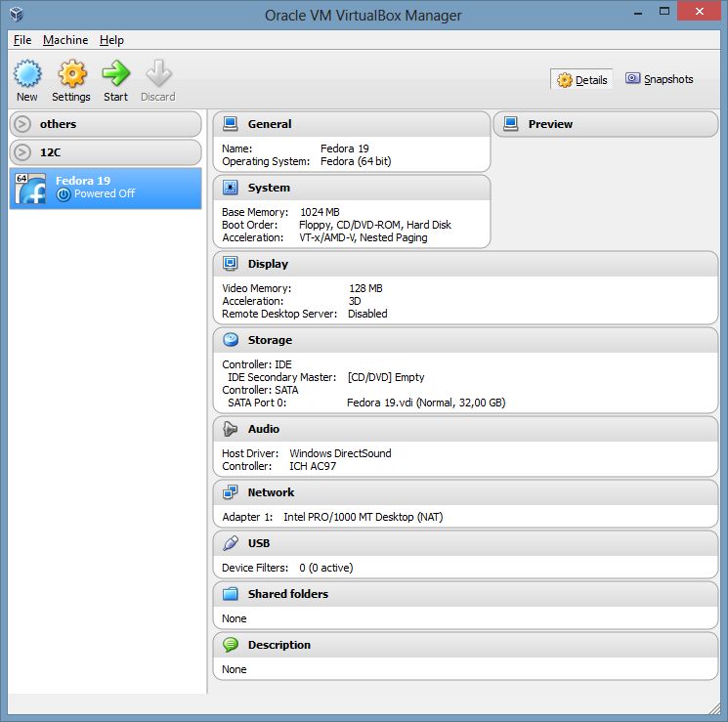Image resolution: width=728 pixels, height=722 pixels.
Task: Click the 'Fedora (64 bit)' operating system value
Action: coord(356,161)
